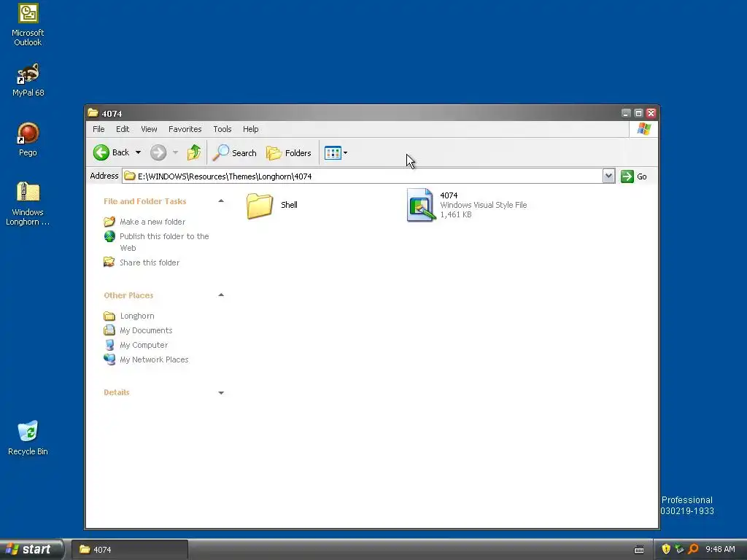Open the Favorites menu
The image size is (747, 560).
(x=185, y=129)
